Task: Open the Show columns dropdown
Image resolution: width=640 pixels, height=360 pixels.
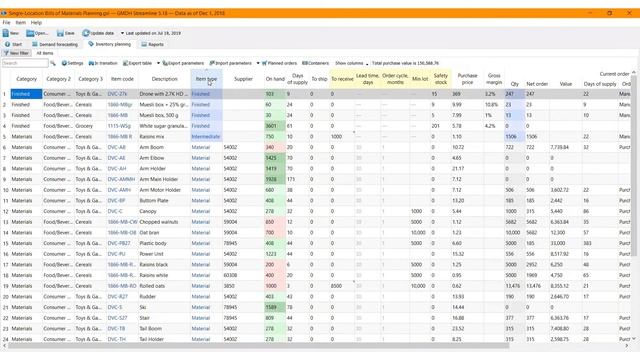Action: click(351, 63)
